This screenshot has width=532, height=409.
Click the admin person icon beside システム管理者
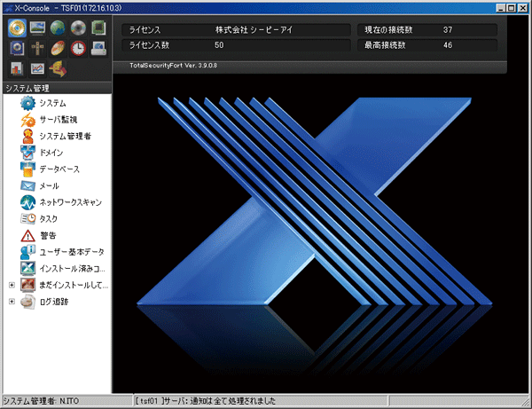27,136
